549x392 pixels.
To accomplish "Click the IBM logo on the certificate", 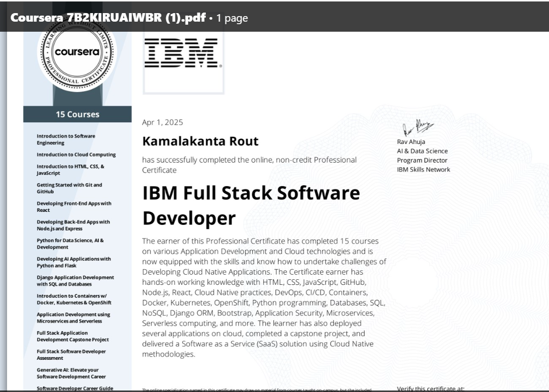I will [183, 54].
